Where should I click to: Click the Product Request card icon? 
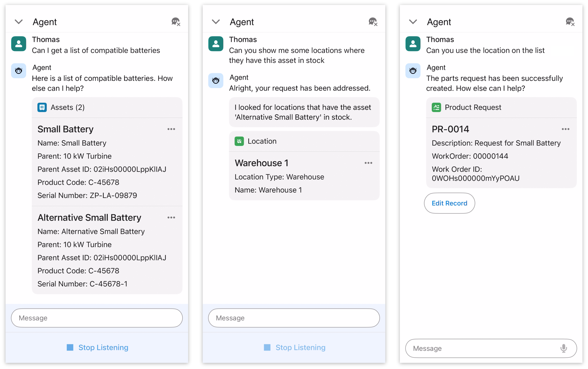click(436, 107)
